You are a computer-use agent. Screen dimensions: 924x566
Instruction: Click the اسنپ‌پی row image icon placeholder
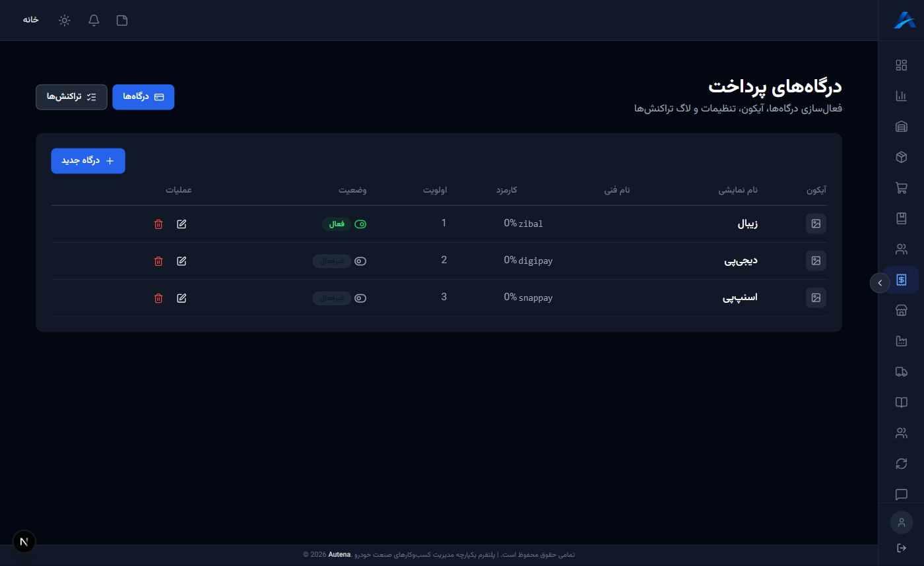tap(816, 298)
